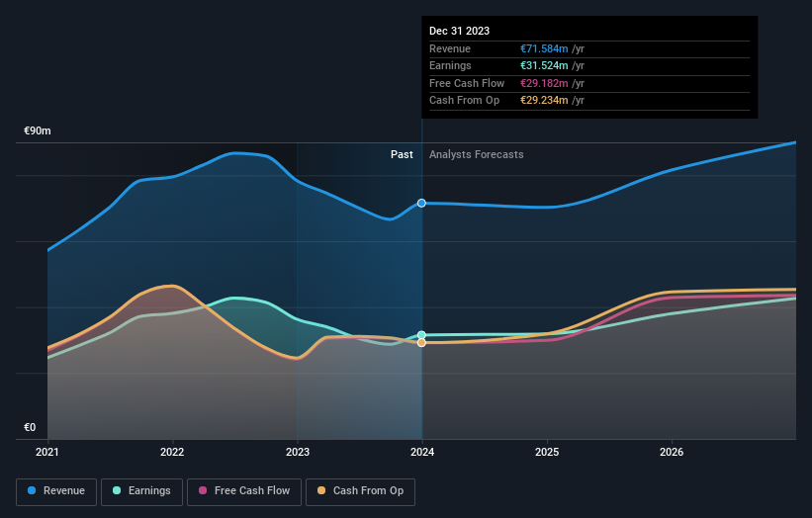Click the 2026 x-axis label
Viewport: 812px width, 518px height.
pyautogui.click(x=672, y=453)
